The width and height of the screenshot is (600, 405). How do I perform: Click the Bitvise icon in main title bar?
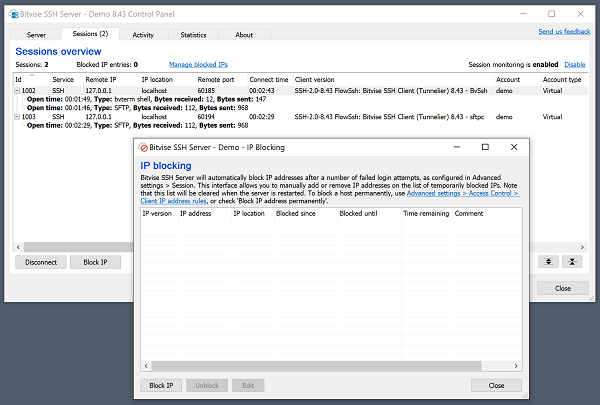[x=14, y=13]
